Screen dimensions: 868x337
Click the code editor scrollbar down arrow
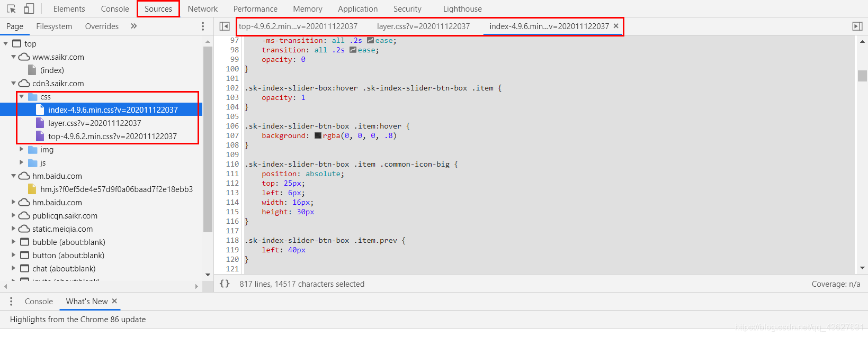pyautogui.click(x=862, y=269)
